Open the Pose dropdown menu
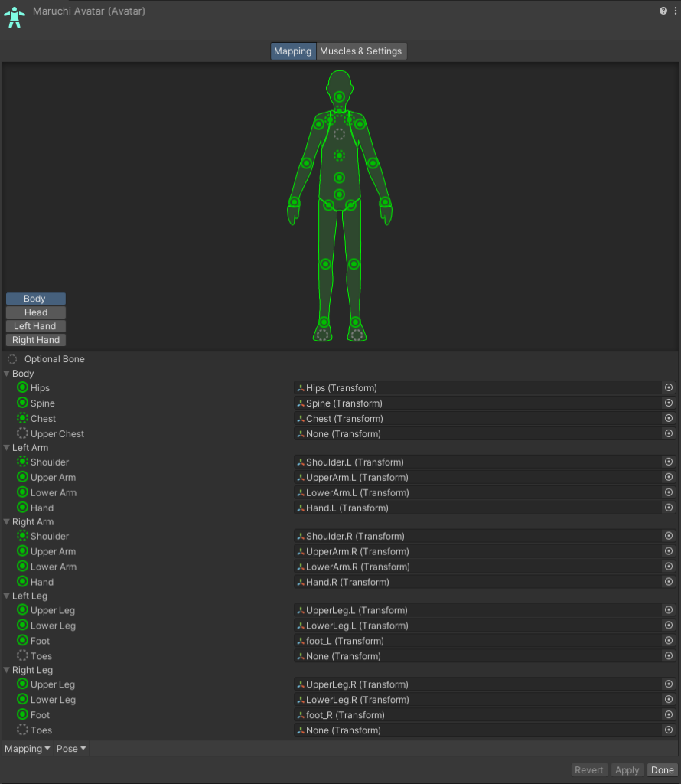 tap(71, 749)
